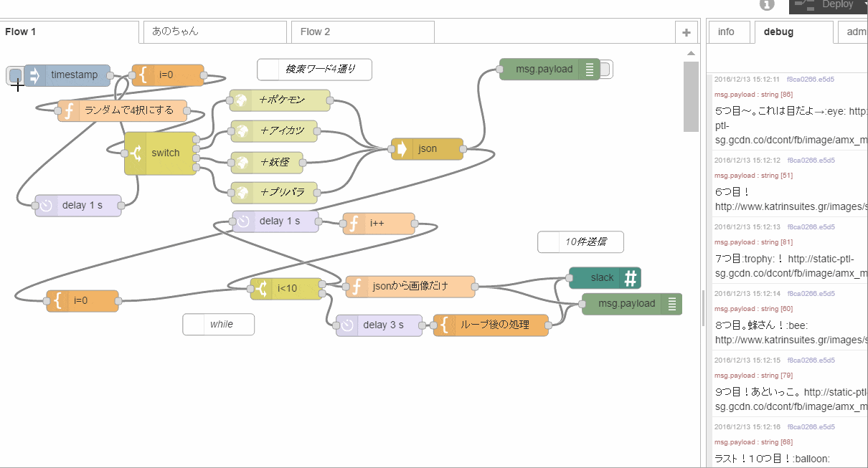The width and height of the screenshot is (868, 468).
Task: Select the delay 1 s node below switch
Action: point(78,206)
